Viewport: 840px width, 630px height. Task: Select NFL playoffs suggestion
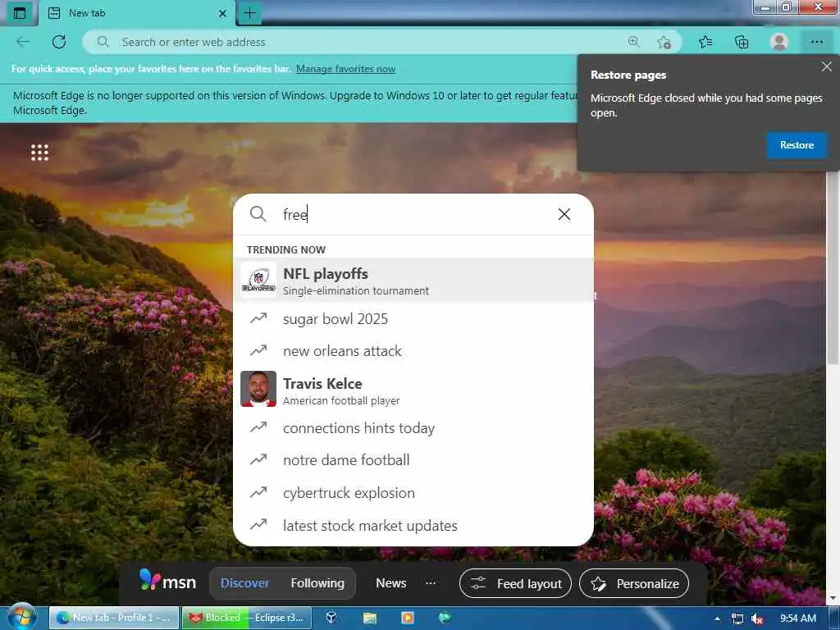[x=413, y=281]
